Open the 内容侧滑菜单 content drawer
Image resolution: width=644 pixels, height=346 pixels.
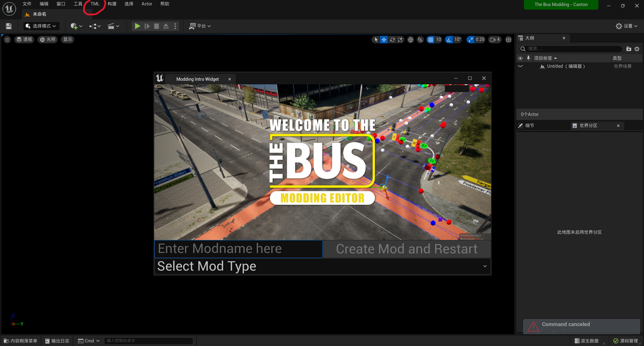pyautogui.click(x=21, y=341)
